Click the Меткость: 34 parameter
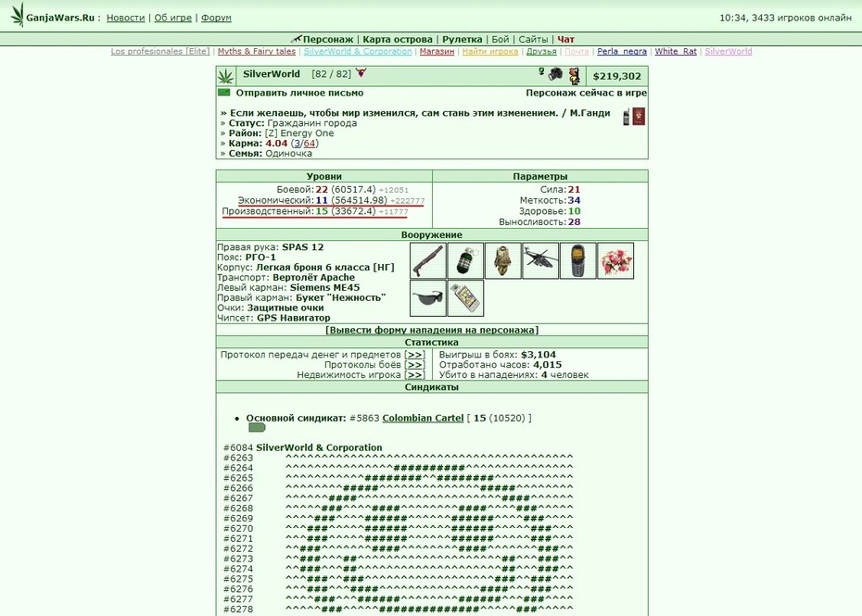This screenshot has width=862, height=616. coord(551,201)
